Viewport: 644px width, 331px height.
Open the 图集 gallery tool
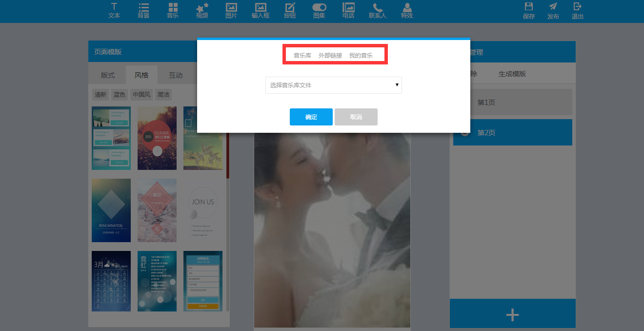click(x=319, y=10)
